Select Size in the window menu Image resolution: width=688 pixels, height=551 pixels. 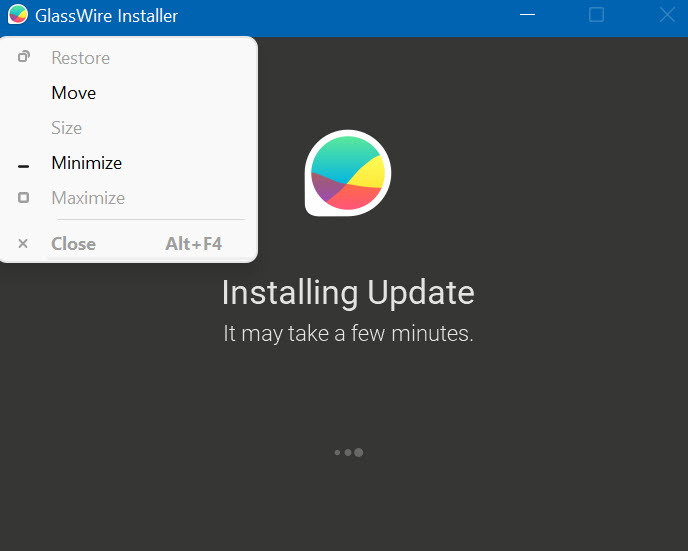[x=66, y=128]
